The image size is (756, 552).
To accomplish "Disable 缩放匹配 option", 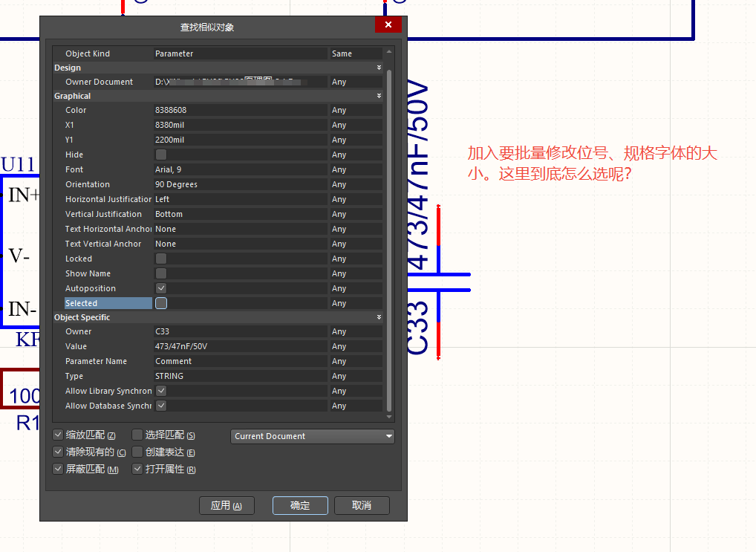I will (58, 435).
